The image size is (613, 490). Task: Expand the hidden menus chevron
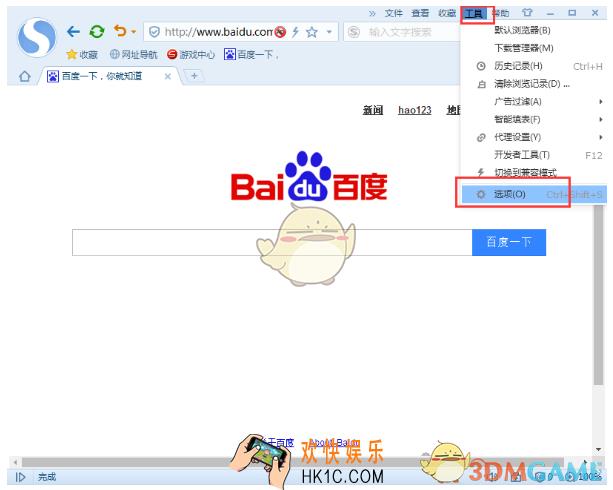pyautogui.click(x=372, y=14)
